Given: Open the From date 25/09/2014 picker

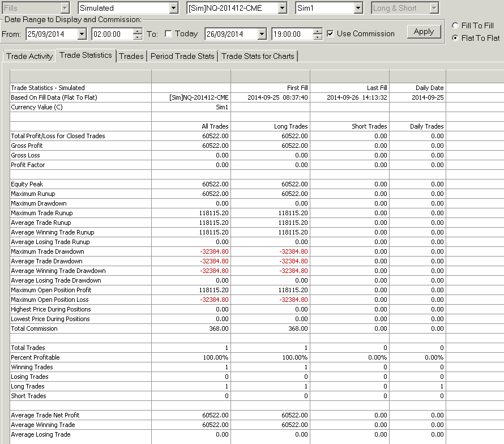Looking at the screenshot, I should point(82,34).
